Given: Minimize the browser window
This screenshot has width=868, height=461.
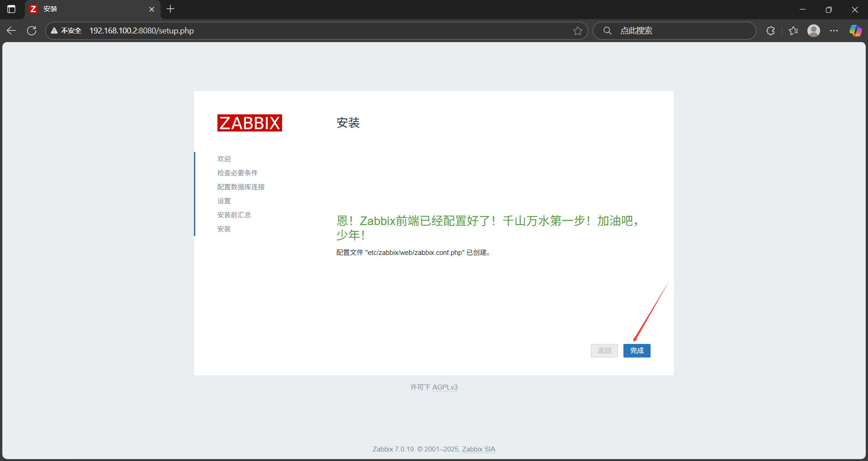Looking at the screenshot, I should pyautogui.click(x=803, y=9).
